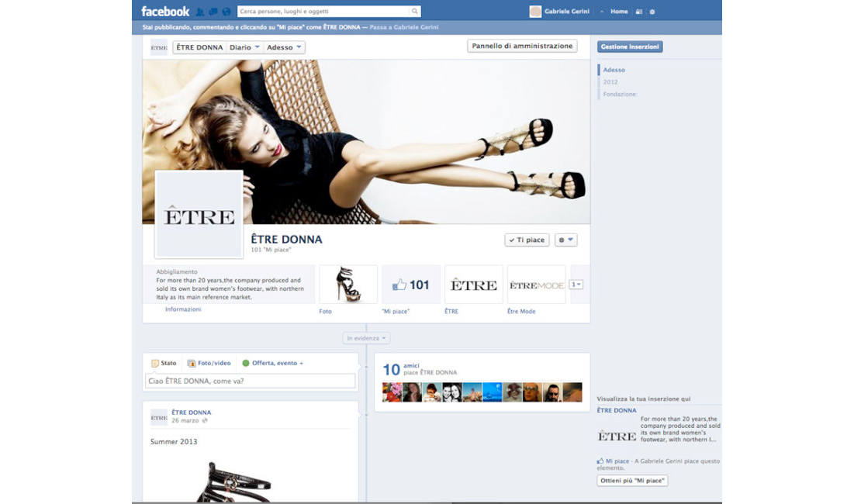
Task: Click 'Passa a Gabriele Gerini' link
Action: 403,27
